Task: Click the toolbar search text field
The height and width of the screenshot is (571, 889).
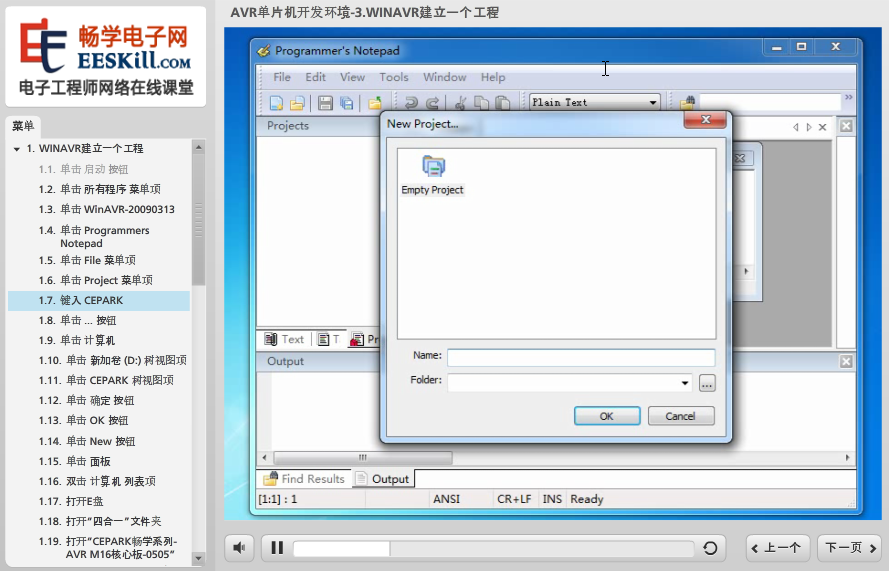Action: (x=769, y=103)
